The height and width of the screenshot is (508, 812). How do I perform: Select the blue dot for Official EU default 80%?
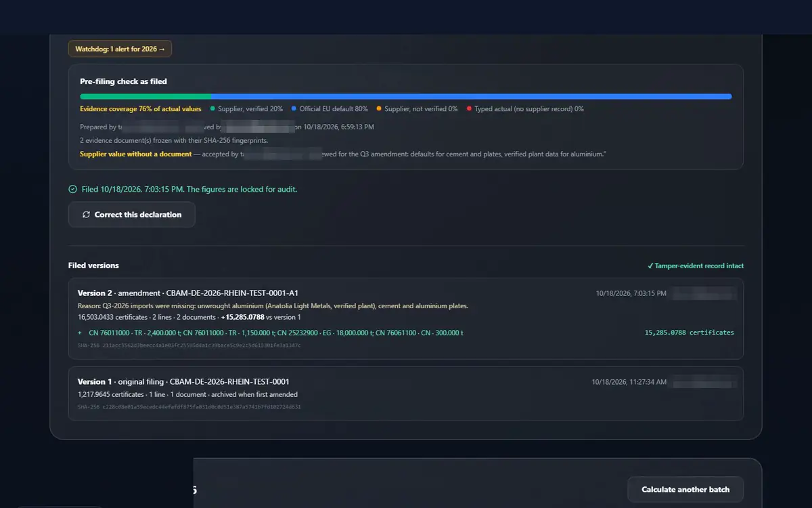click(294, 109)
